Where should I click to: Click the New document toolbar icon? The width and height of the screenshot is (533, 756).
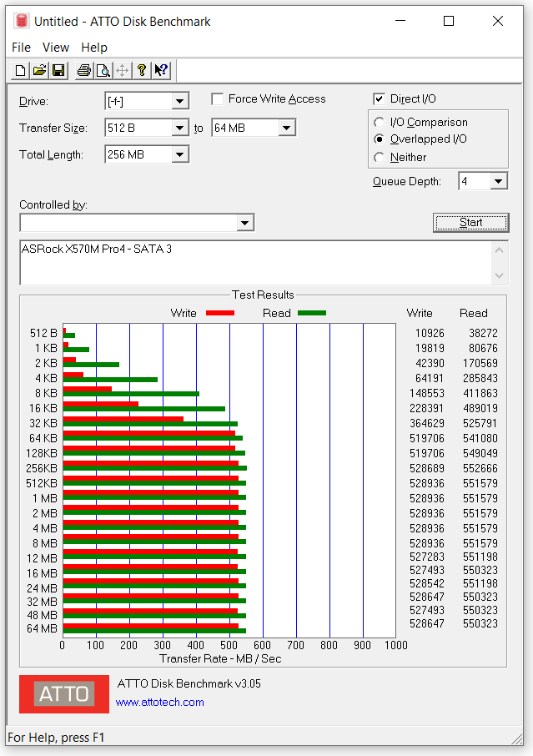(x=20, y=71)
